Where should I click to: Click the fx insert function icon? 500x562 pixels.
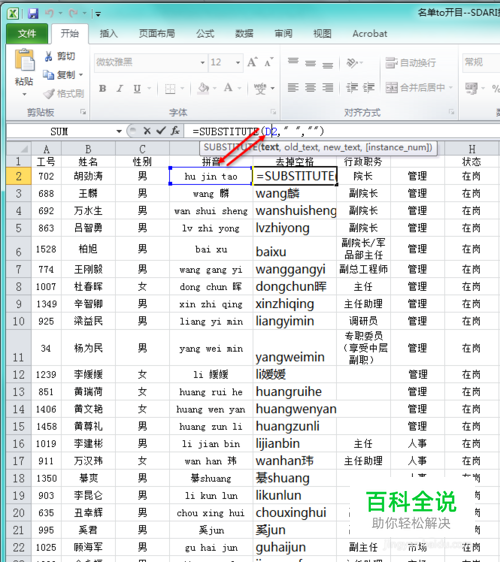[x=175, y=131]
